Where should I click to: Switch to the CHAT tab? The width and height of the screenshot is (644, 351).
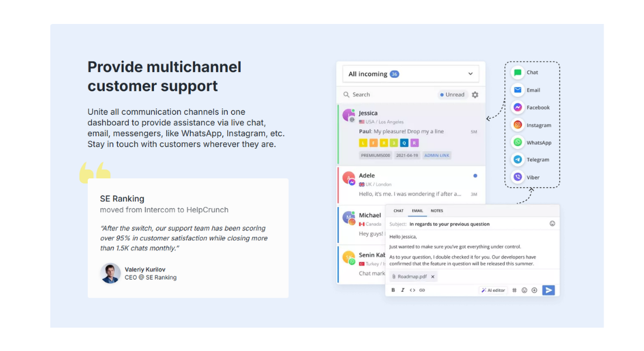click(398, 211)
